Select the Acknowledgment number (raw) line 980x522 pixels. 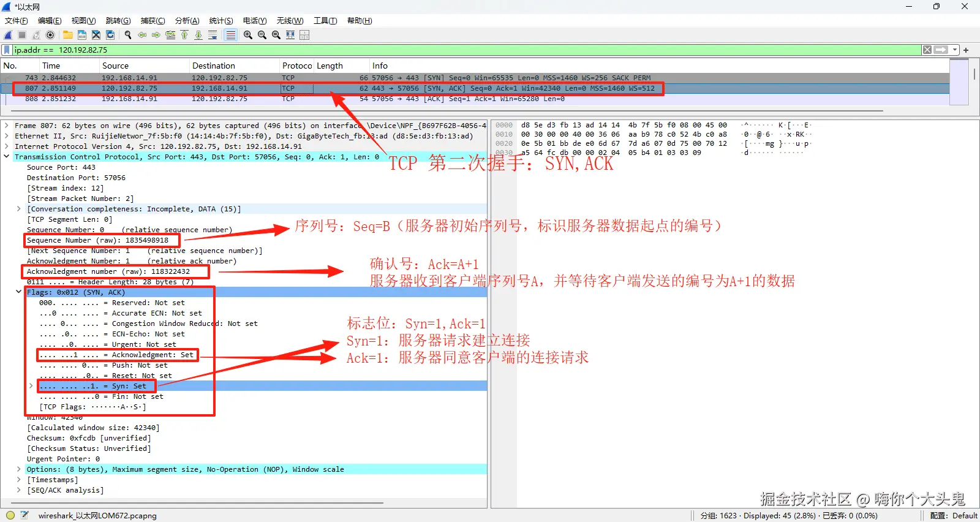pos(108,271)
